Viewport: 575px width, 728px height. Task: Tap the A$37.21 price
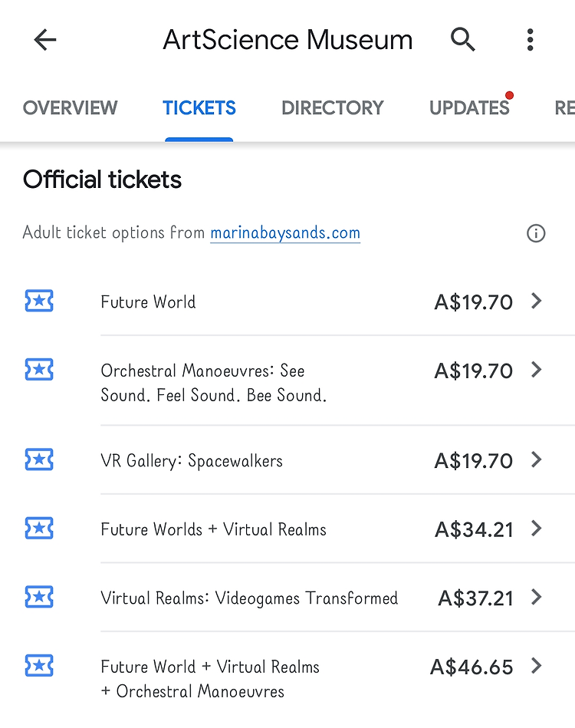coord(475,598)
